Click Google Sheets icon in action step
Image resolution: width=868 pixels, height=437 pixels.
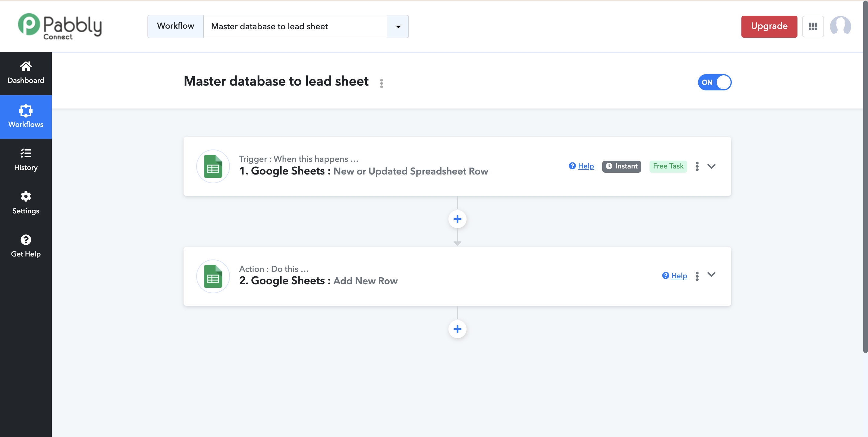213,276
